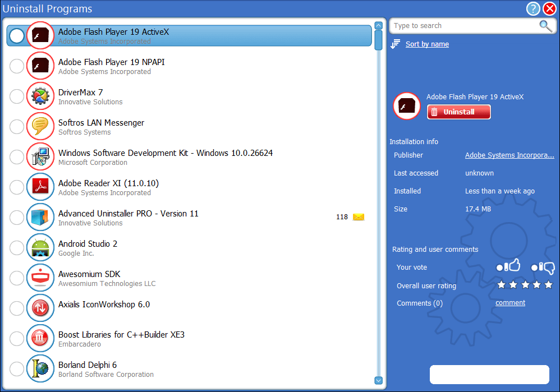
Task: Click the magnifier search icon
Action: tap(545, 26)
